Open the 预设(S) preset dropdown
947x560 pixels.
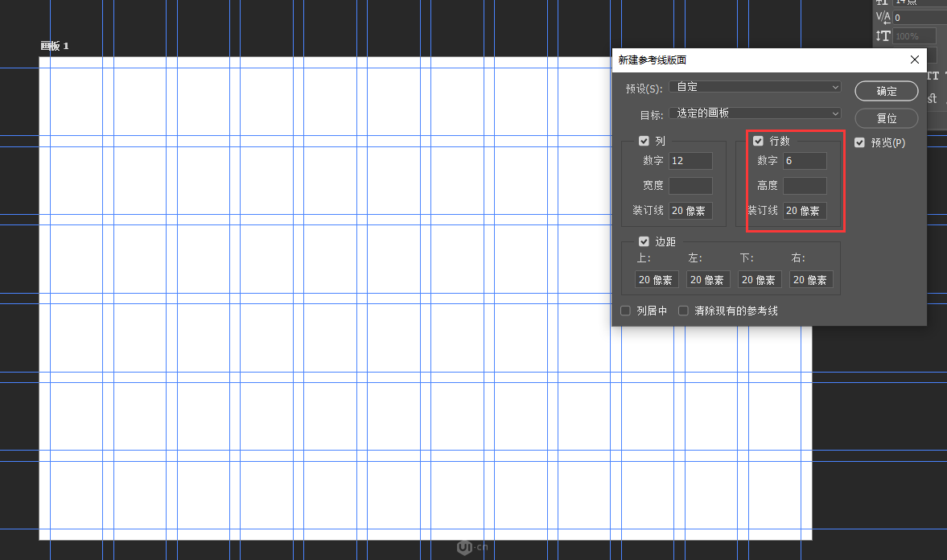[x=755, y=87]
